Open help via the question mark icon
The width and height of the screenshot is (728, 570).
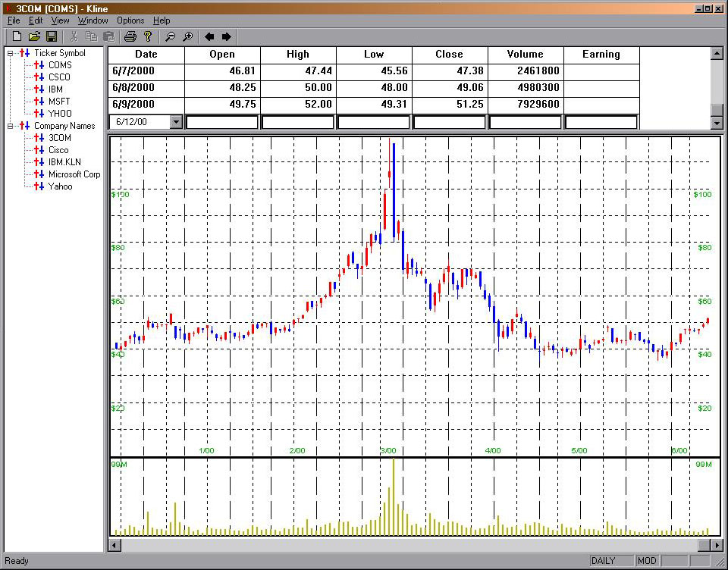coord(148,36)
